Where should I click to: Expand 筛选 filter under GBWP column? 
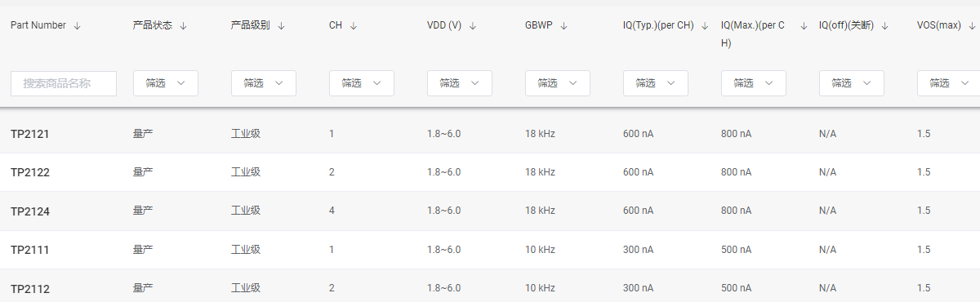558,83
